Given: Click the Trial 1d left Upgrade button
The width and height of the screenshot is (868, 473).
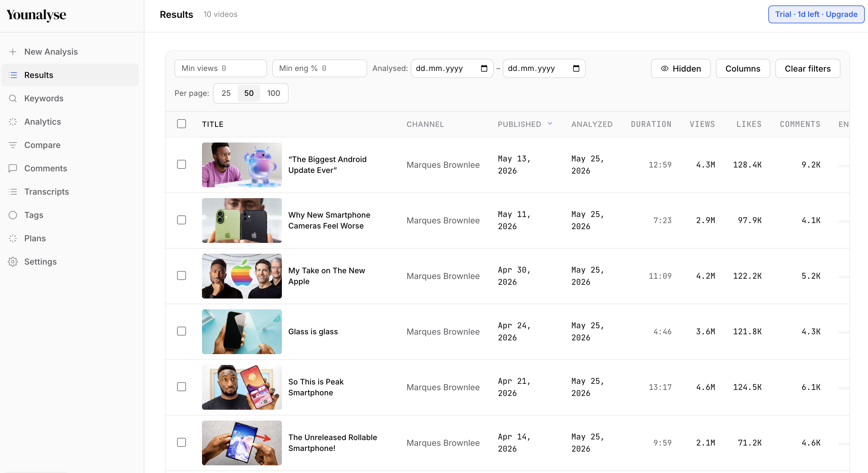Looking at the screenshot, I should click(816, 14).
